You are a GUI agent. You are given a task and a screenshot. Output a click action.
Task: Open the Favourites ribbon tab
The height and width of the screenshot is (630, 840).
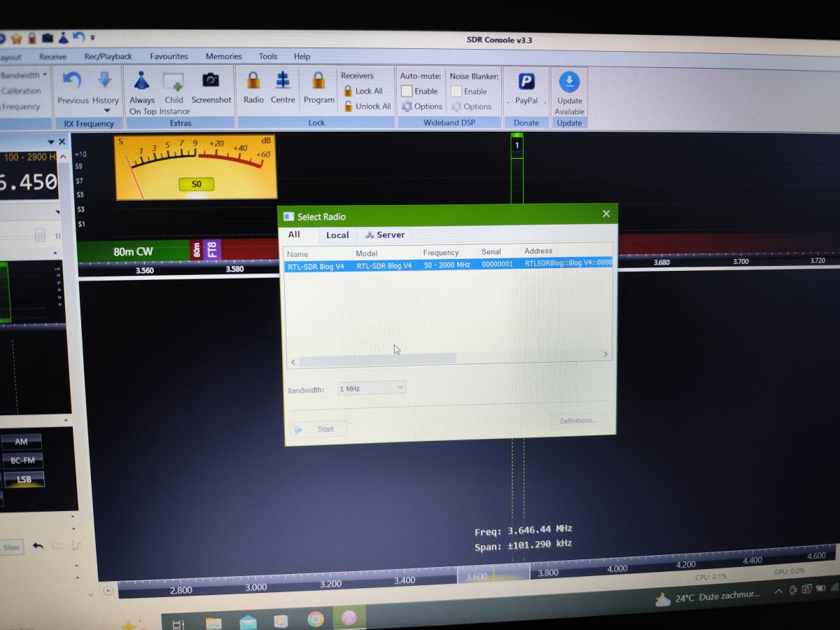[x=169, y=57]
